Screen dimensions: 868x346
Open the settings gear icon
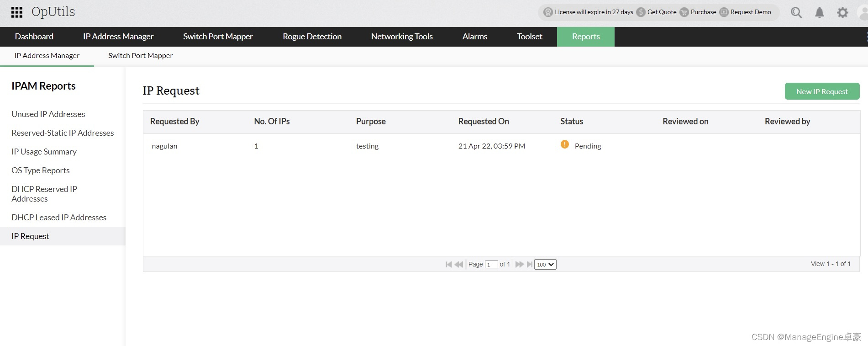click(842, 12)
